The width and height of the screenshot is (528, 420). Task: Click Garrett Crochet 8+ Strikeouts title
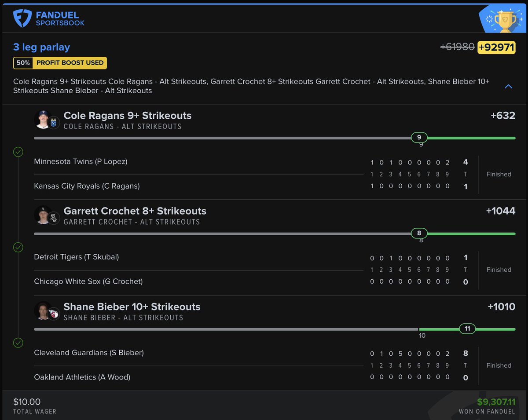[135, 211]
